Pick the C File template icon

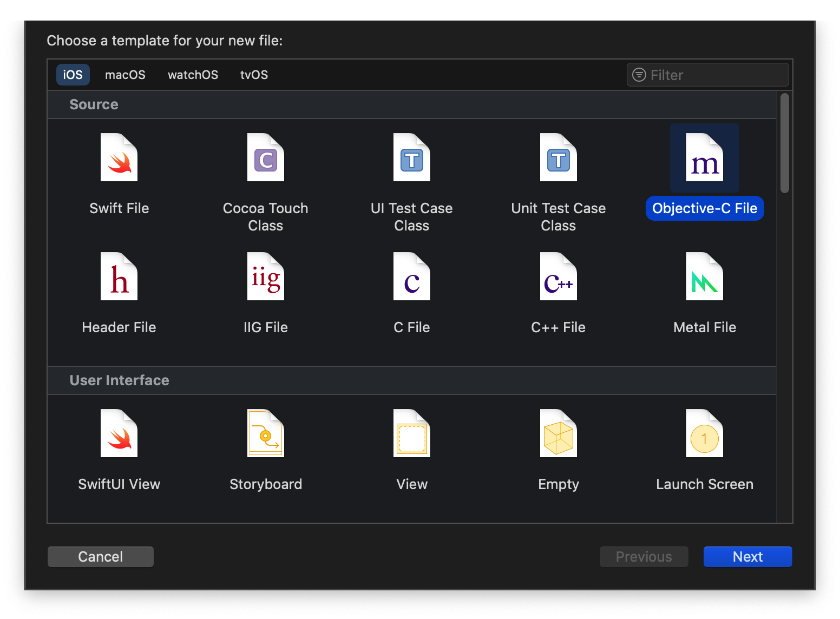pos(412,276)
